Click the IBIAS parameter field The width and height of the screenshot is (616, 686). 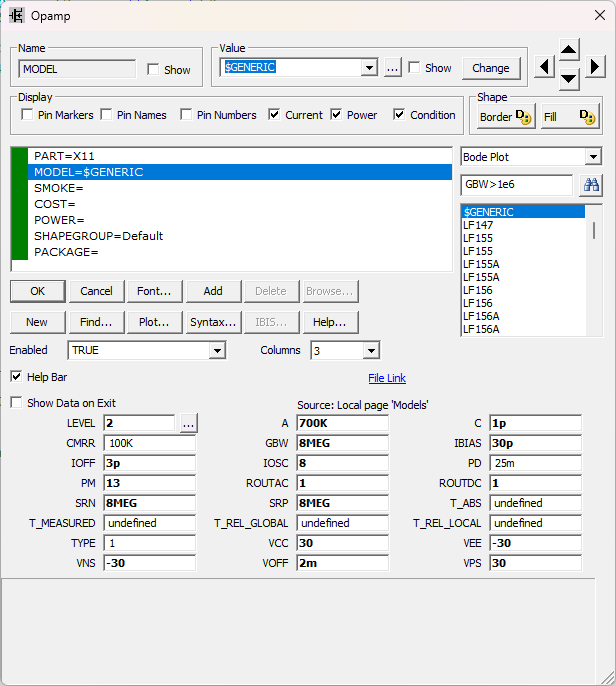[536, 443]
